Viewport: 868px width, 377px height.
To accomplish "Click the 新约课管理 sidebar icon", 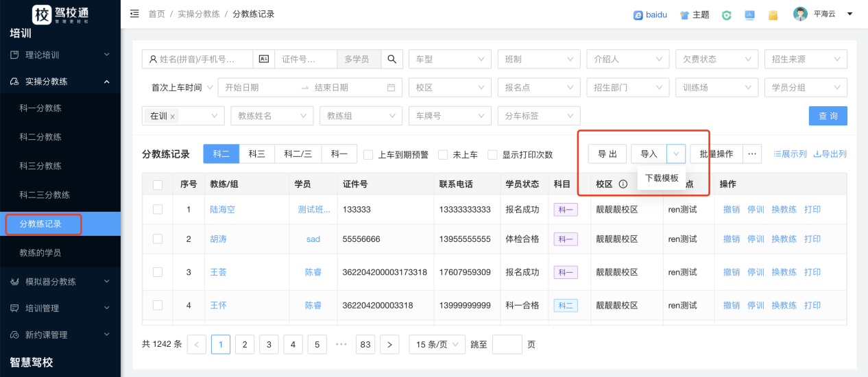I will tap(14, 335).
